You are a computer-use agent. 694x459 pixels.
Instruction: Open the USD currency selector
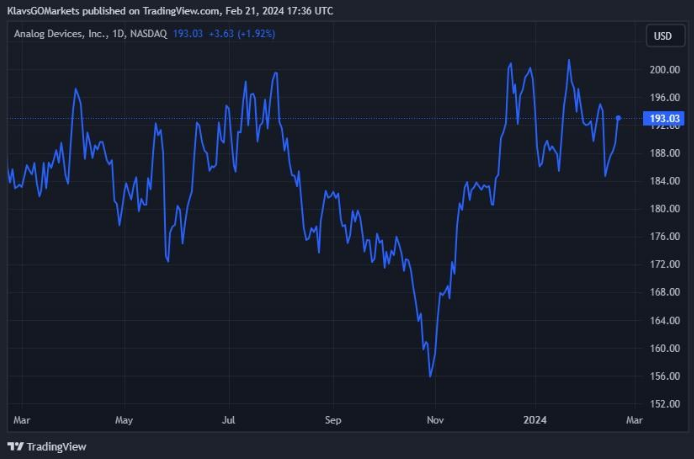(x=662, y=36)
